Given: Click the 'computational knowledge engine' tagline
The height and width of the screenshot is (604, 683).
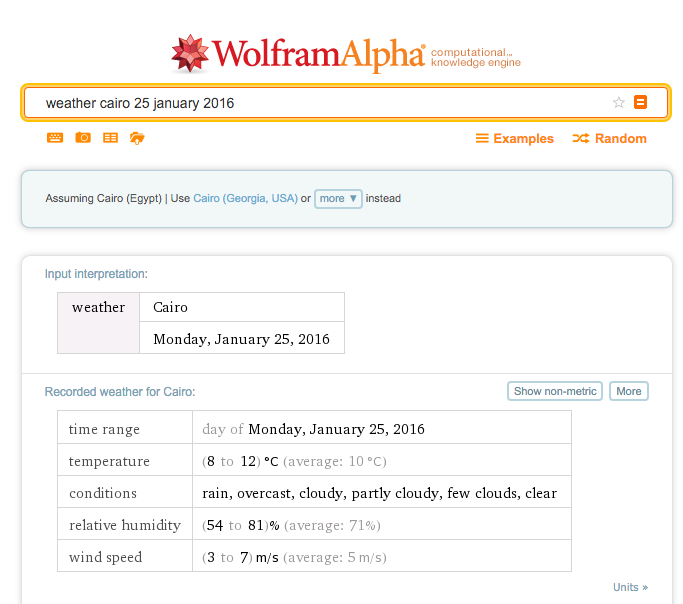Looking at the screenshot, I should [476, 57].
